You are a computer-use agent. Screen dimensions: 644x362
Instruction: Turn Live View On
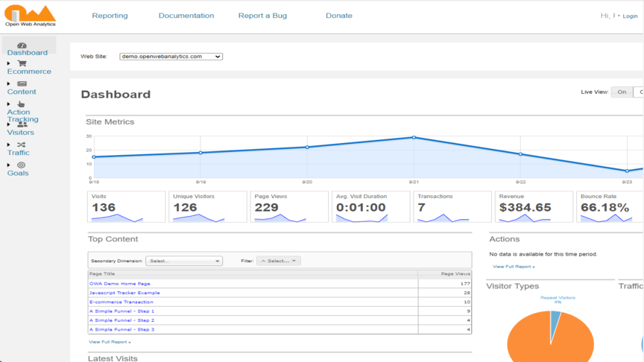(x=622, y=92)
